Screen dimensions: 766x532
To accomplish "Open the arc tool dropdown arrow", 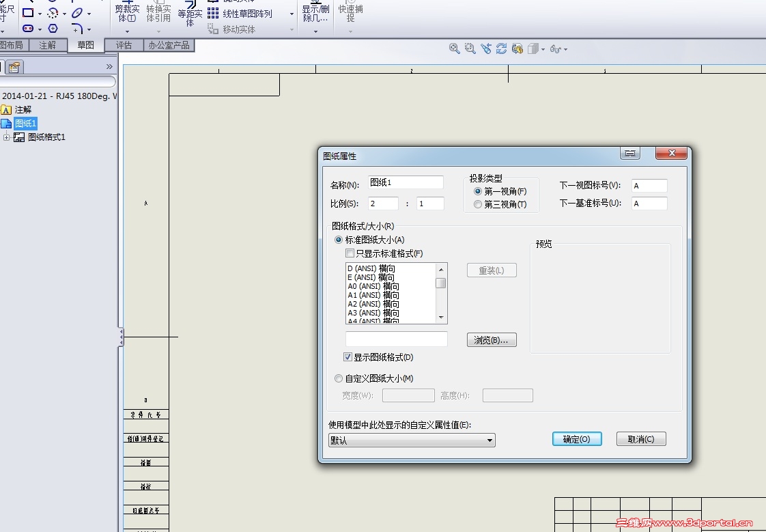I will tap(64, 14).
